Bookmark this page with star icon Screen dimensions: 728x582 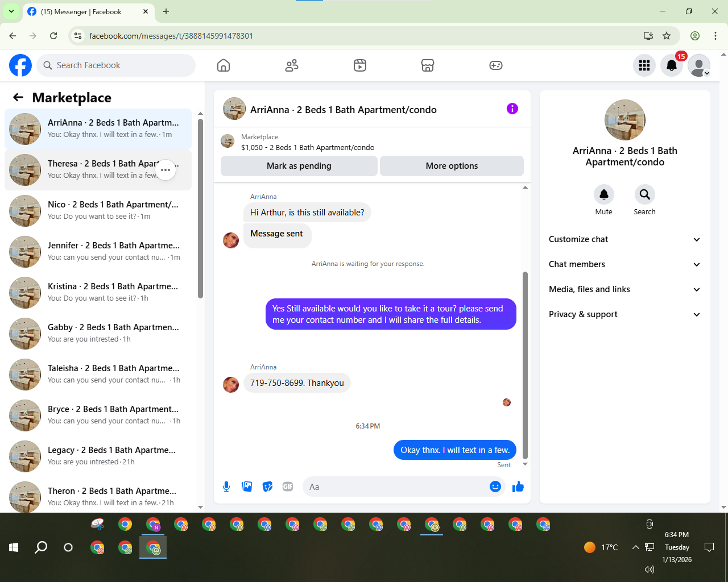point(667,36)
